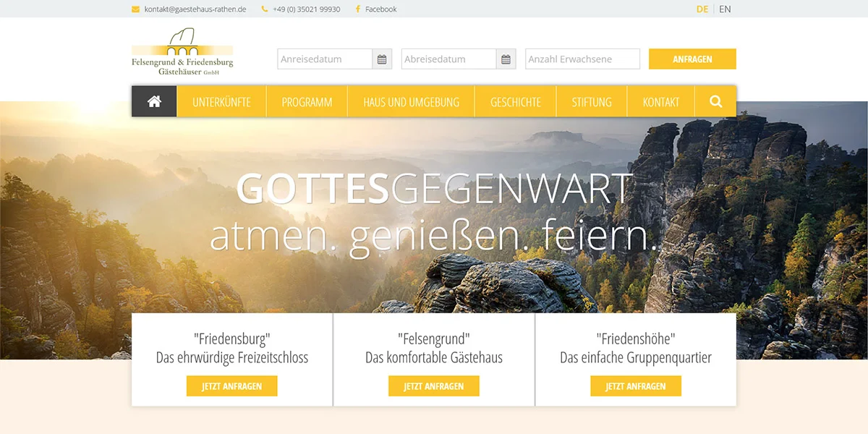The image size is (868, 434).
Task: Click the Anzahl Erwachsene input field
Action: click(582, 59)
